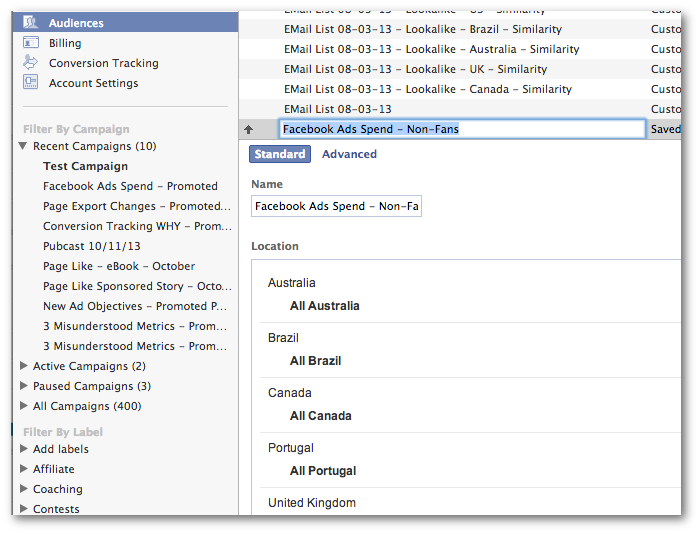Screen dimensions: 700x534
Task: Expand the Contests label
Action: point(24,509)
